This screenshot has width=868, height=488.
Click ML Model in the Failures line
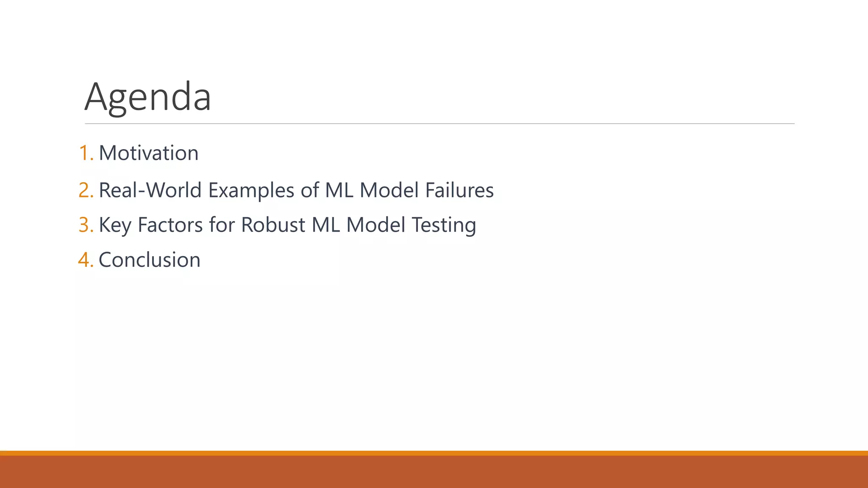tap(372, 190)
